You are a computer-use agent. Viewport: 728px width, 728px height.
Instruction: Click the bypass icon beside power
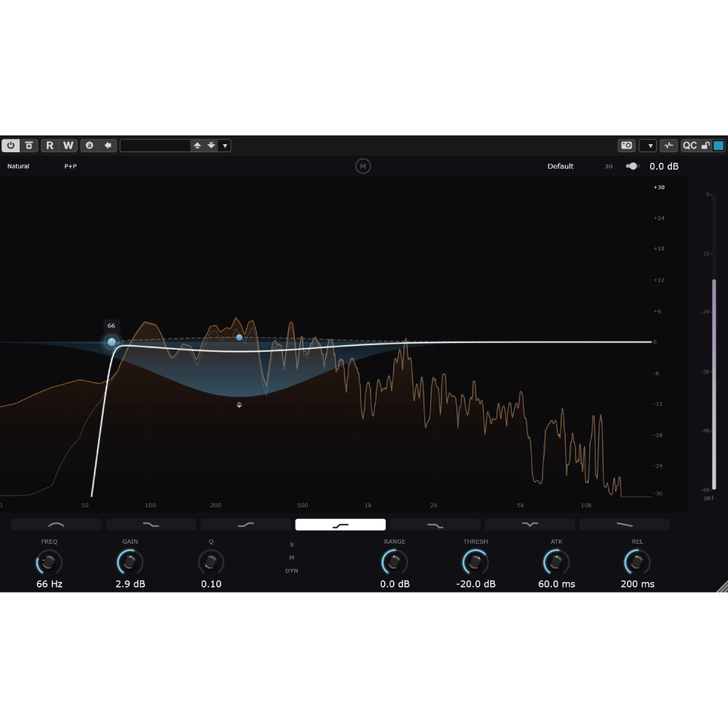coord(28,146)
